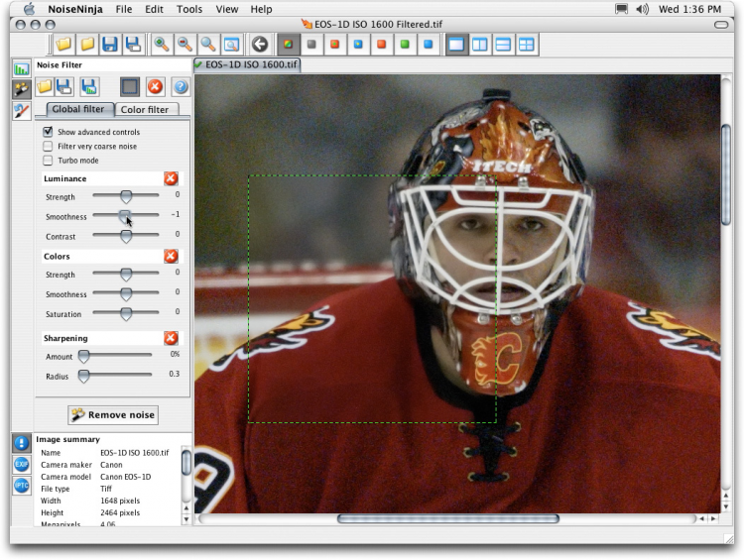Select the EOS-1D ISO 1600.tif document tab
Viewport: 744px width, 560px height.
click(247, 64)
